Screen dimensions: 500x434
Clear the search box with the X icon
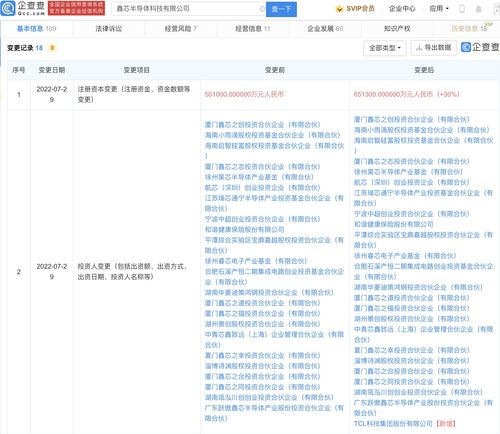(x=262, y=9)
